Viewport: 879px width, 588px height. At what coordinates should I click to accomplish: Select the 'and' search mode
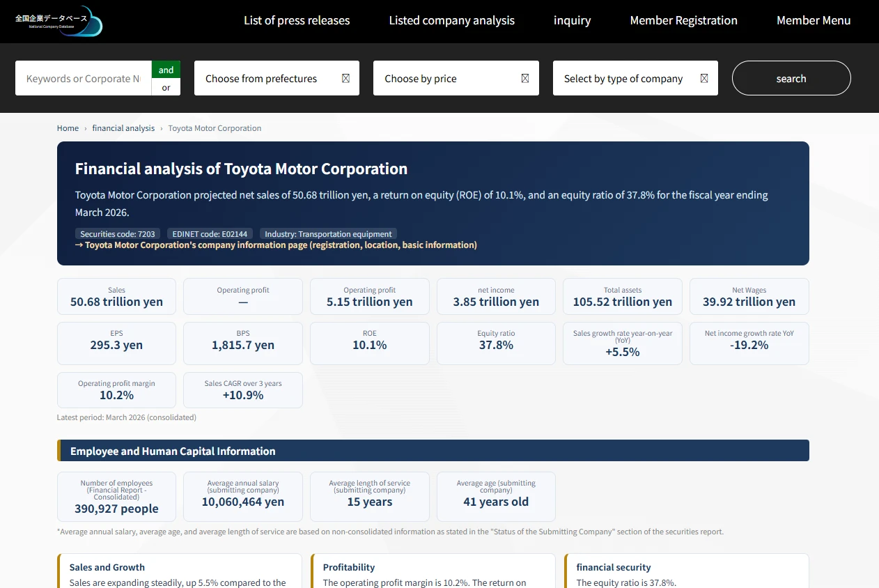click(x=166, y=70)
